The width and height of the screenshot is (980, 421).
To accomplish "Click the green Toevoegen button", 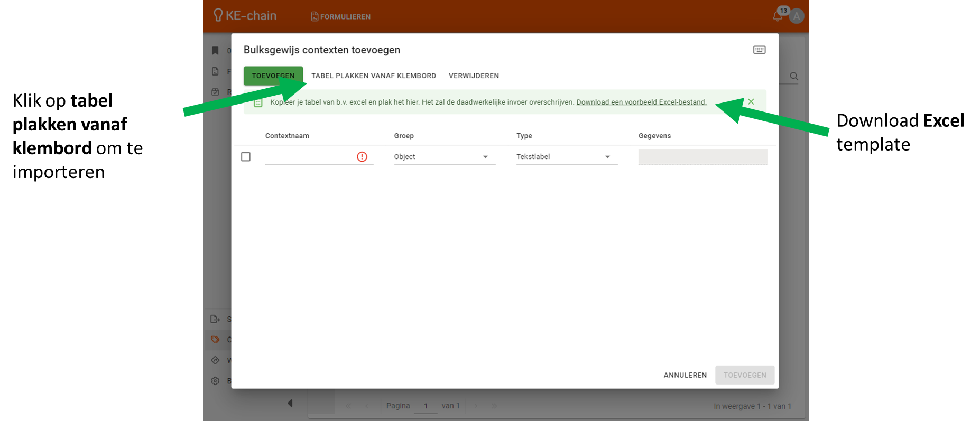I will [x=273, y=76].
